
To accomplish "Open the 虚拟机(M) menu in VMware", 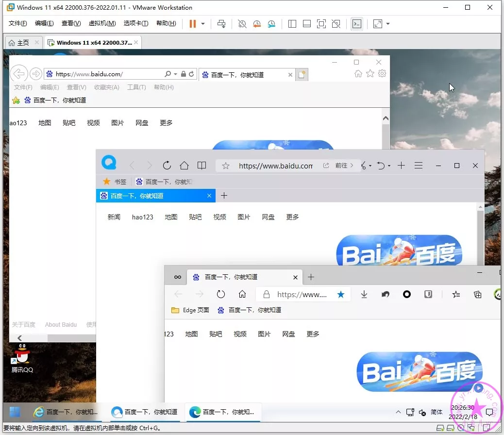I will click(x=102, y=23).
